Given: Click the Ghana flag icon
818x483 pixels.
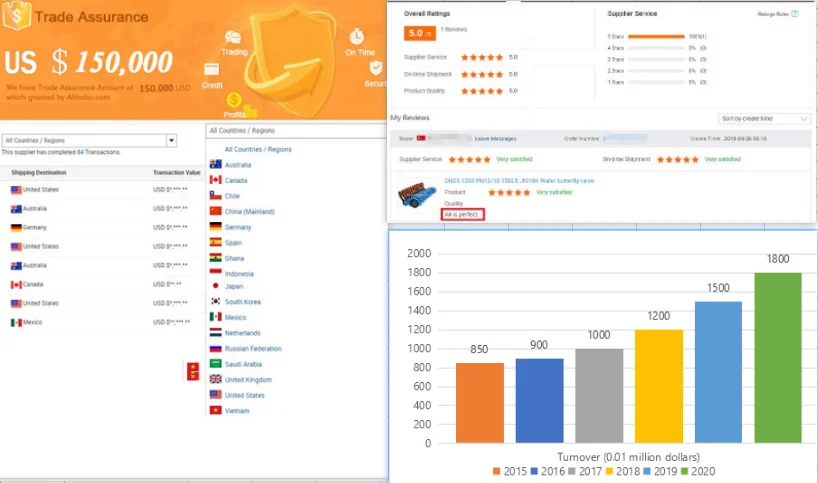Looking at the screenshot, I should [215, 258].
